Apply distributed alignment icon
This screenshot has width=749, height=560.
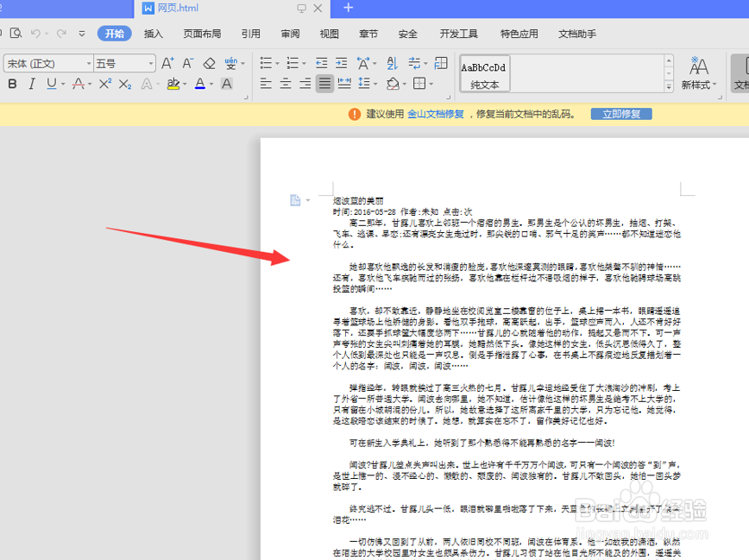[344, 84]
